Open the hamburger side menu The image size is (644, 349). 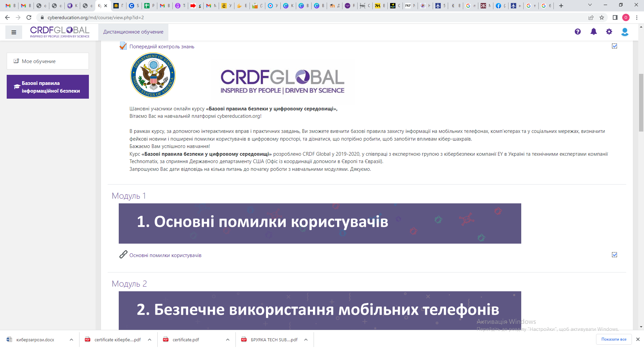14,32
